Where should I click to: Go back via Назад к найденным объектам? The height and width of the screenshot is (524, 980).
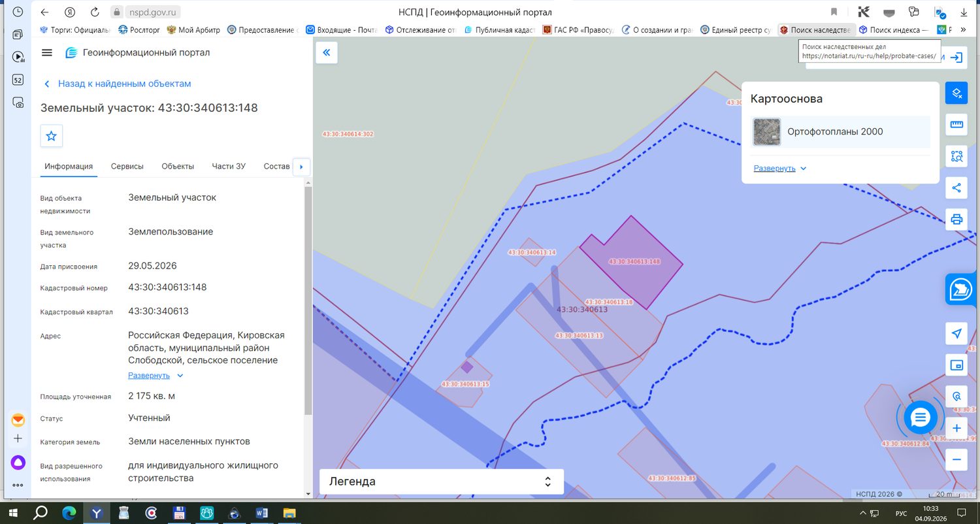click(x=118, y=84)
